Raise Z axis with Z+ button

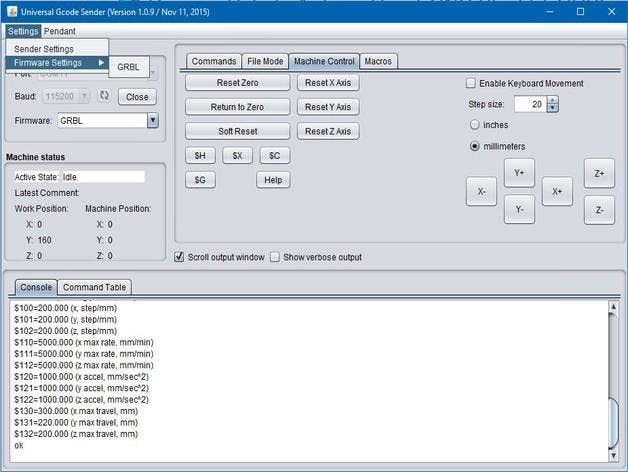click(599, 173)
